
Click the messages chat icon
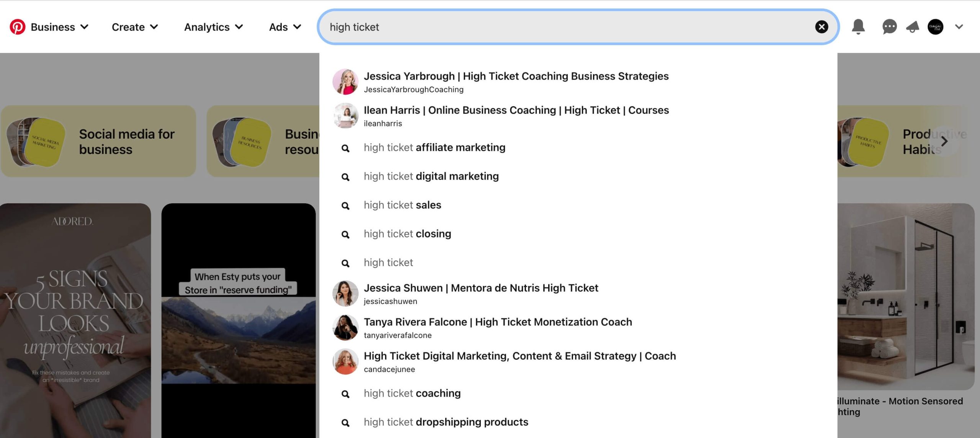(x=888, y=26)
